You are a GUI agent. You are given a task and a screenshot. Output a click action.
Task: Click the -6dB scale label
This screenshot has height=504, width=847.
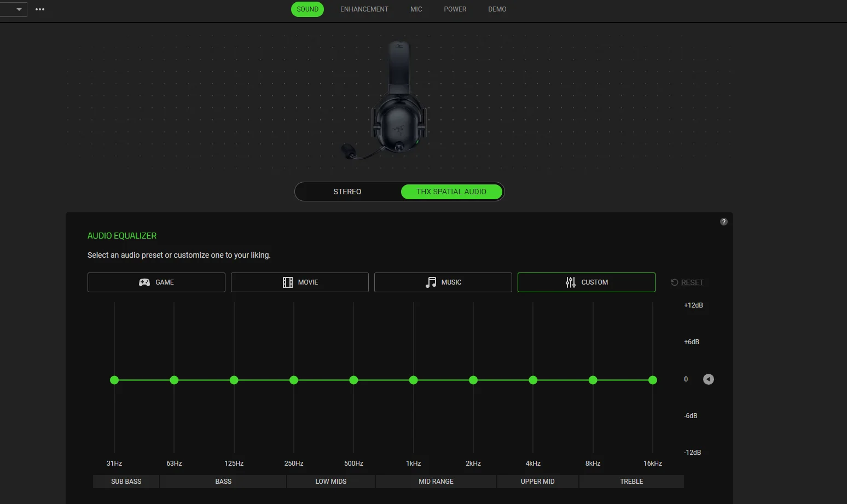(691, 416)
